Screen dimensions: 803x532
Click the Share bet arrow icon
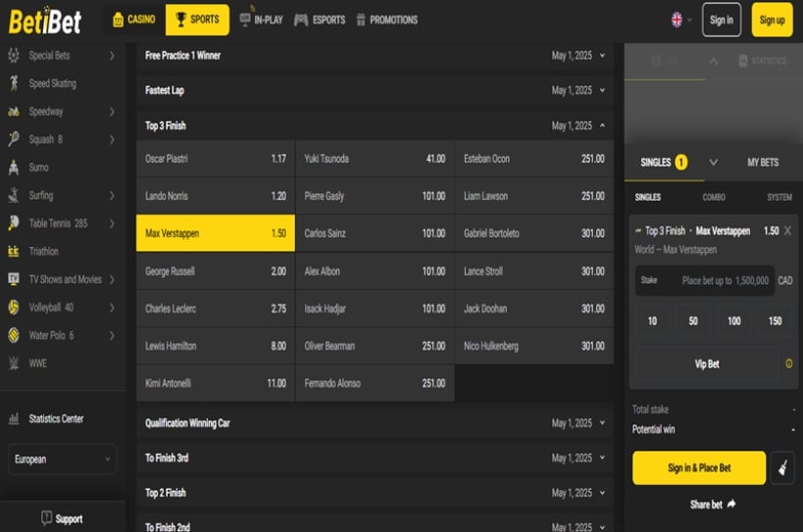(x=731, y=504)
